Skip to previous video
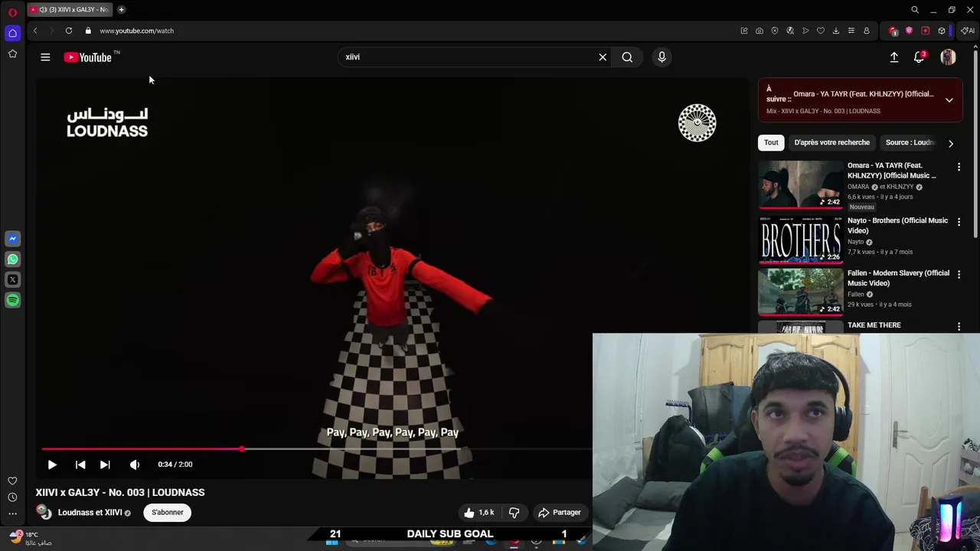Viewport: 980px width, 551px height. [x=80, y=465]
